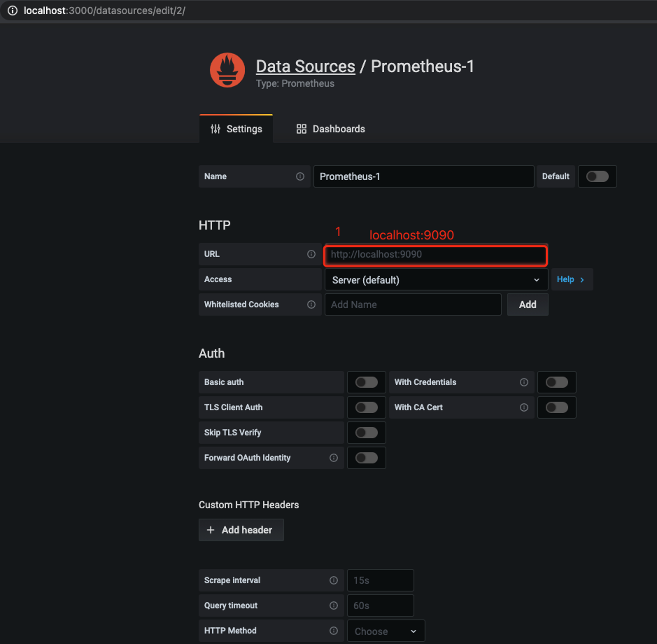Image resolution: width=657 pixels, height=644 pixels.
Task: Click the Name field info icon
Action: click(x=300, y=176)
